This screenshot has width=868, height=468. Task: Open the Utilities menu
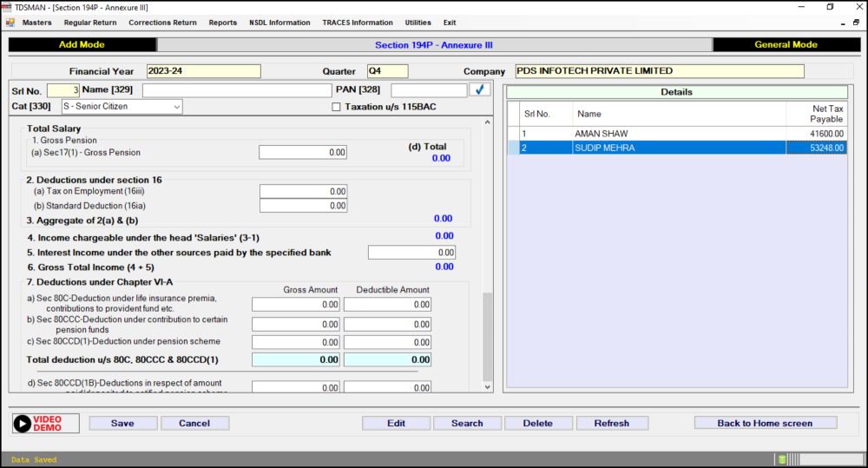418,23
